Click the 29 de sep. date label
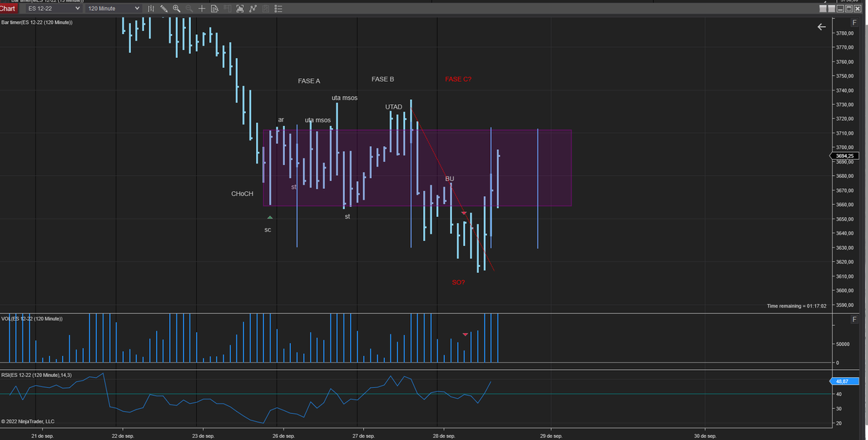Screen dimensions: 868x440 pos(550,436)
